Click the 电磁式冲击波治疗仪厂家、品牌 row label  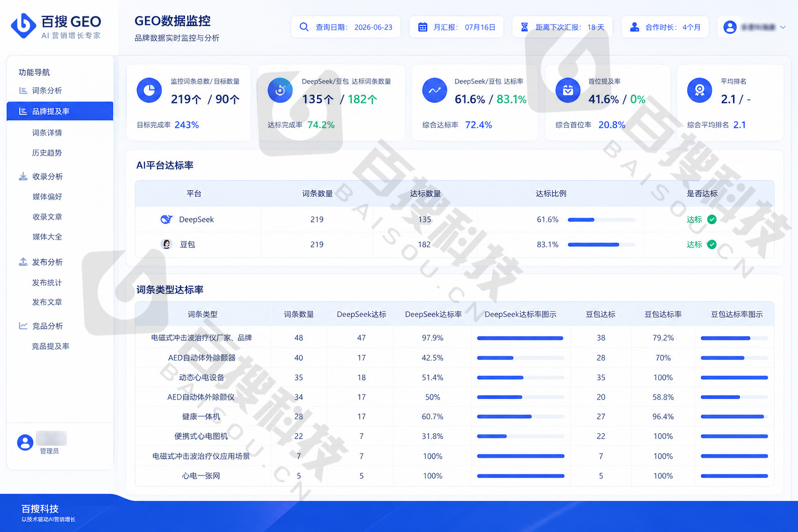(202, 338)
